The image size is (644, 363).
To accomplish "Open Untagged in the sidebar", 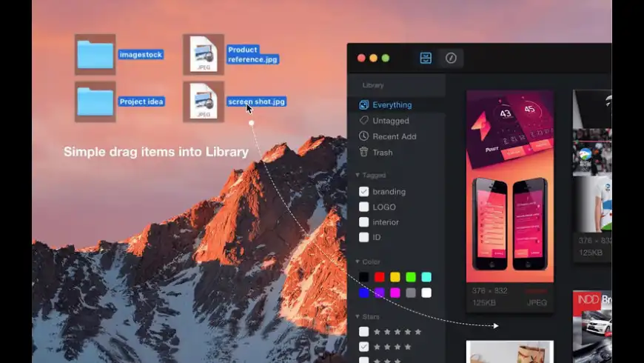I will [x=391, y=121].
